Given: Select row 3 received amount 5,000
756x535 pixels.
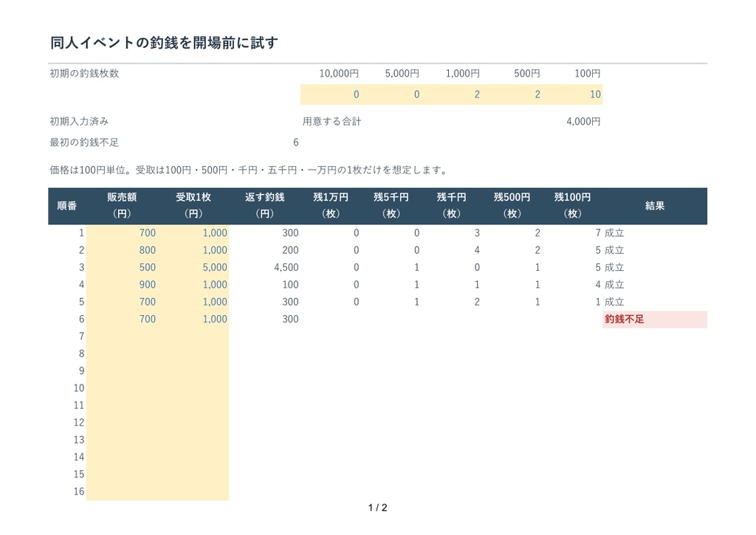Looking at the screenshot, I should click(193, 267).
